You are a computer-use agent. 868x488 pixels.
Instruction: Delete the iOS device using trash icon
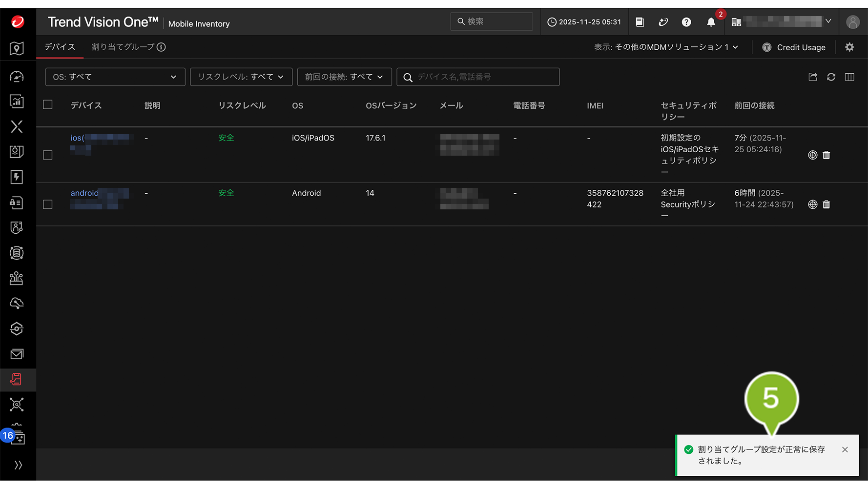(826, 155)
